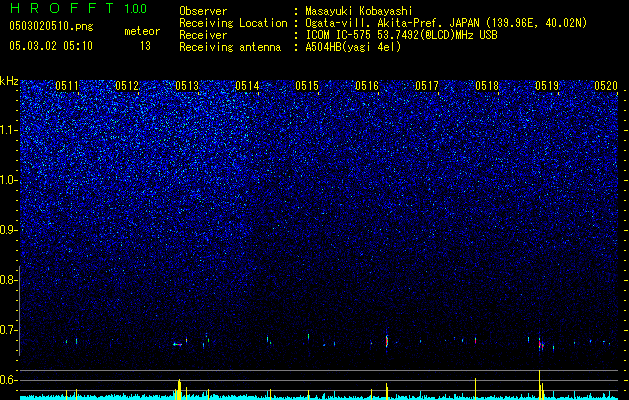Click the date stamp 05.03.02 05:10

(x=51, y=46)
